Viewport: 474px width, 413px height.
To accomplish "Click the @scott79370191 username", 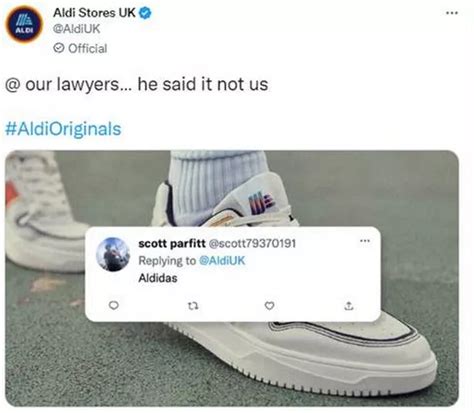I will pyautogui.click(x=252, y=244).
